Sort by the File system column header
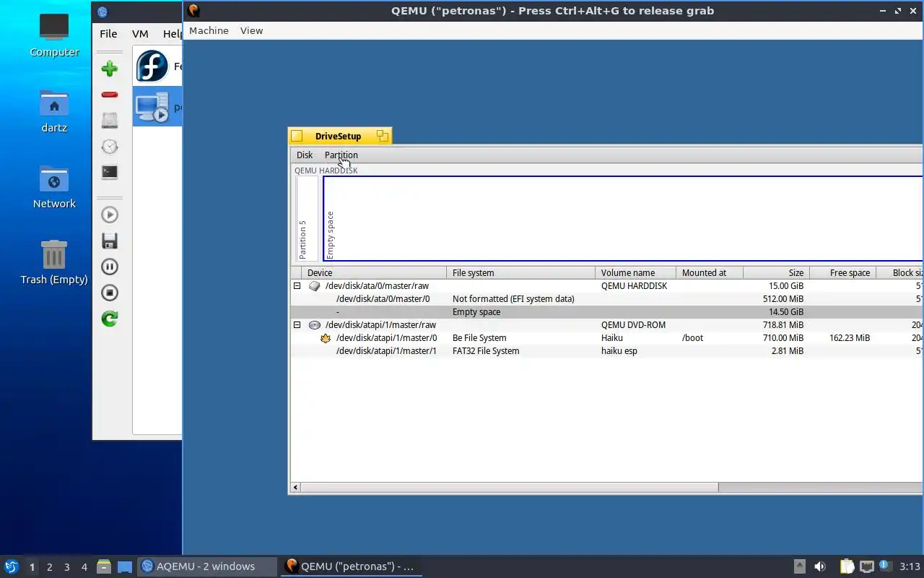The image size is (924, 578). click(521, 272)
